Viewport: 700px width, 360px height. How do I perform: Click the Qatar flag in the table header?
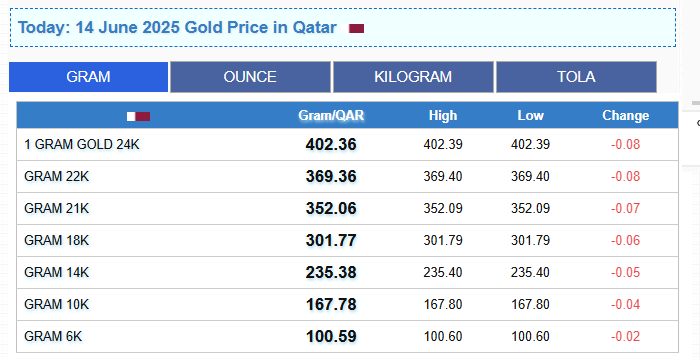(x=138, y=117)
